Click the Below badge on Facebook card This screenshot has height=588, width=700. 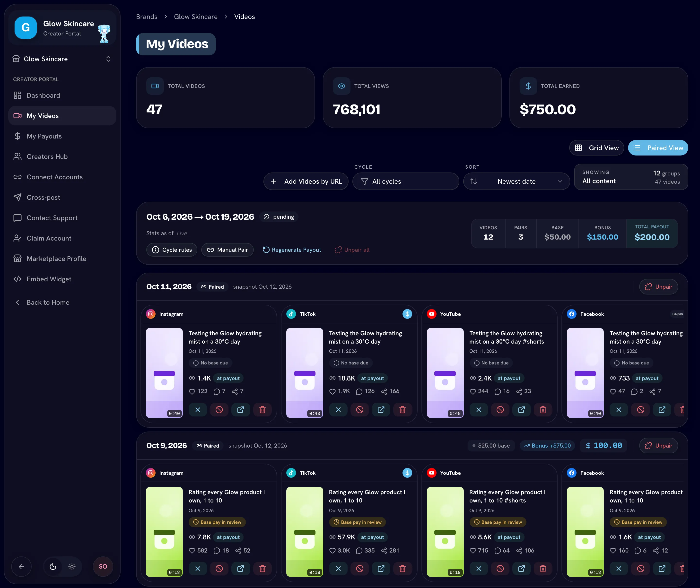(677, 314)
